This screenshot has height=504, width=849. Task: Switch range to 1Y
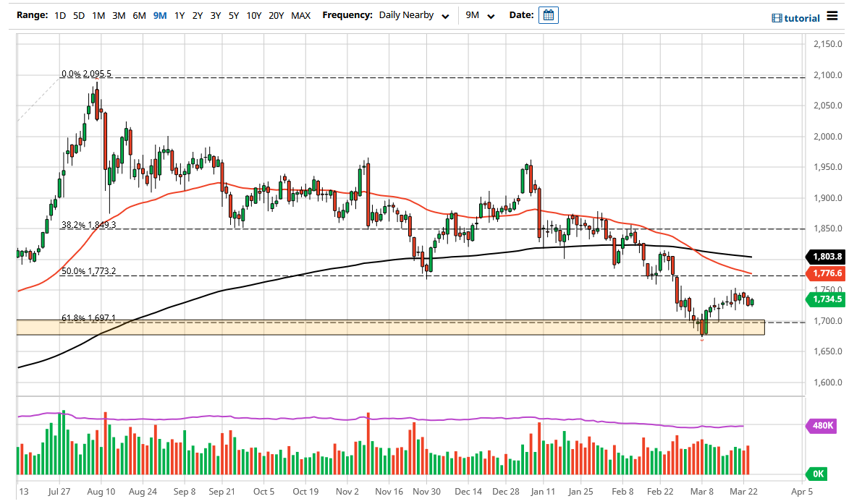(x=179, y=16)
